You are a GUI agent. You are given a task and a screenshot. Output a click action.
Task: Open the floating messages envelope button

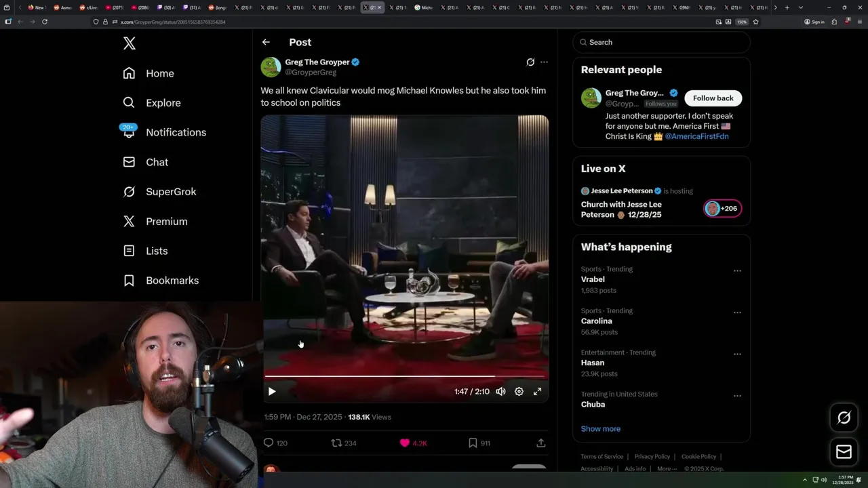tap(844, 452)
